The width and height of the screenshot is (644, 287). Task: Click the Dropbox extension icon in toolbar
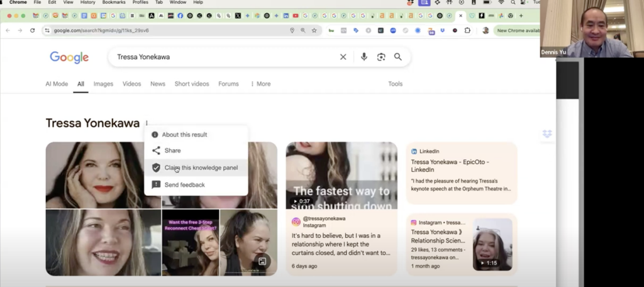coord(442,30)
